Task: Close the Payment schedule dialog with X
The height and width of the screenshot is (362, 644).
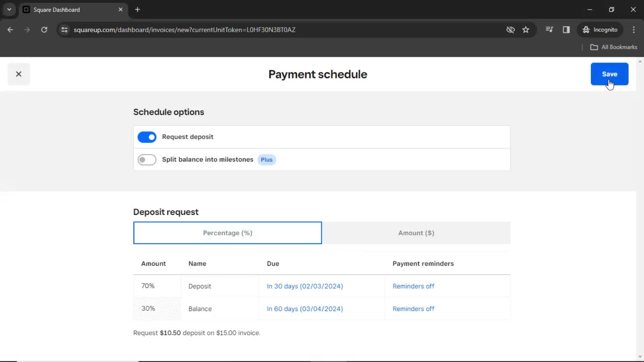Action: pos(19,74)
